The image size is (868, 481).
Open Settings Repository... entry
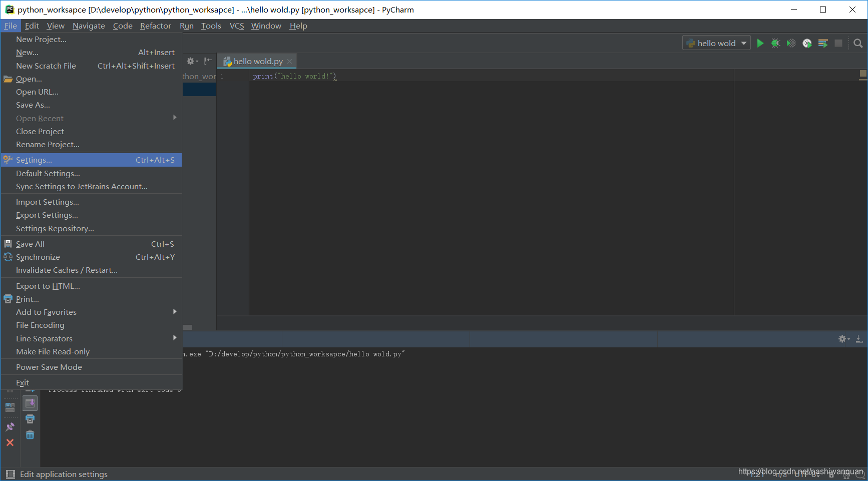[x=91, y=228]
